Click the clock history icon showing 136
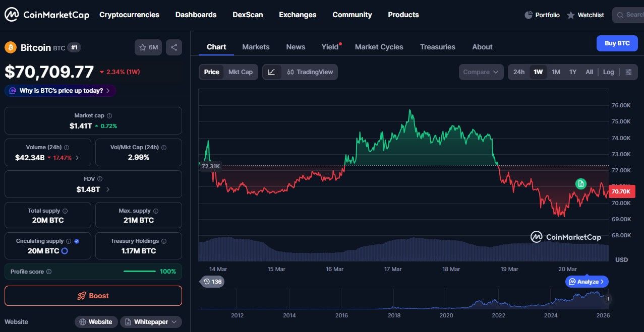 coord(212,281)
